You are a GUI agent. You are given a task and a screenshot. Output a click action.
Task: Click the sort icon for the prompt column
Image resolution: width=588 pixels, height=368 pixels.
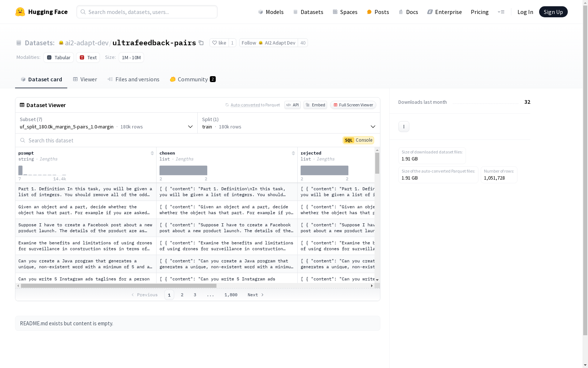click(152, 153)
